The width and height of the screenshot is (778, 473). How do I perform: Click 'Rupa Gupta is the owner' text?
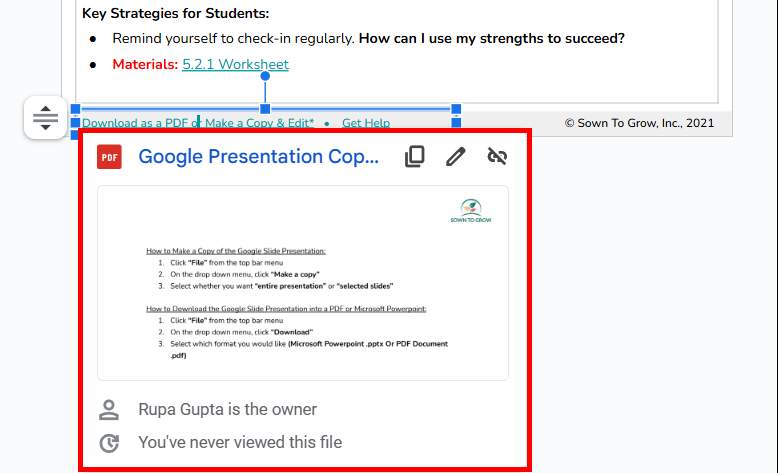pos(227,409)
